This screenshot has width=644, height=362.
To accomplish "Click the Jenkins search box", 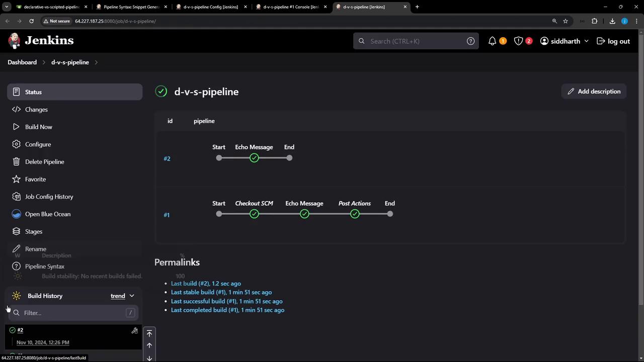I will (x=416, y=41).
